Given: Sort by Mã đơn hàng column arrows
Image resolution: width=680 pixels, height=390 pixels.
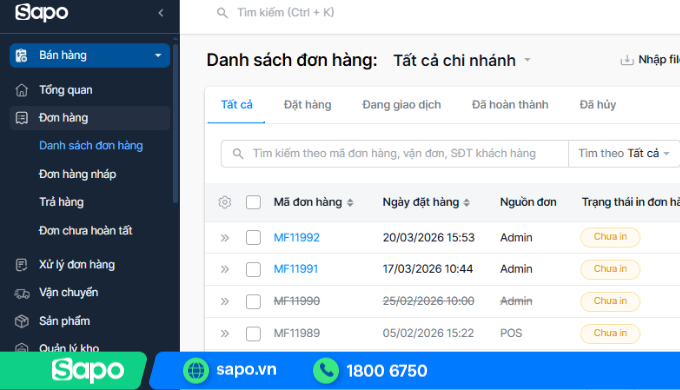Looking at the screenshot, I should point(350,203).
